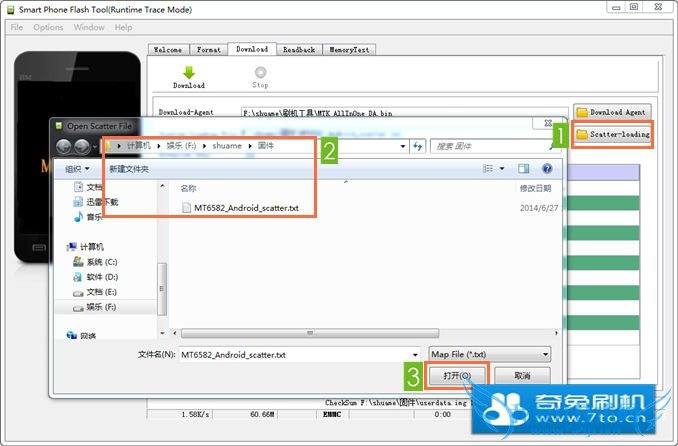Image resolution: width=678 pixels, height=446 pixels.
Task: Open the 组织 dropdown menu
Action: [77, 169]
